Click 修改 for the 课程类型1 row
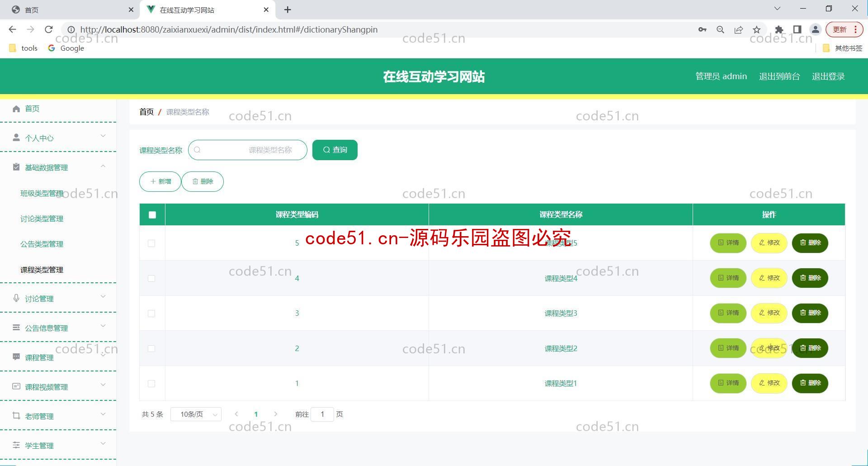 click(769, 383)
